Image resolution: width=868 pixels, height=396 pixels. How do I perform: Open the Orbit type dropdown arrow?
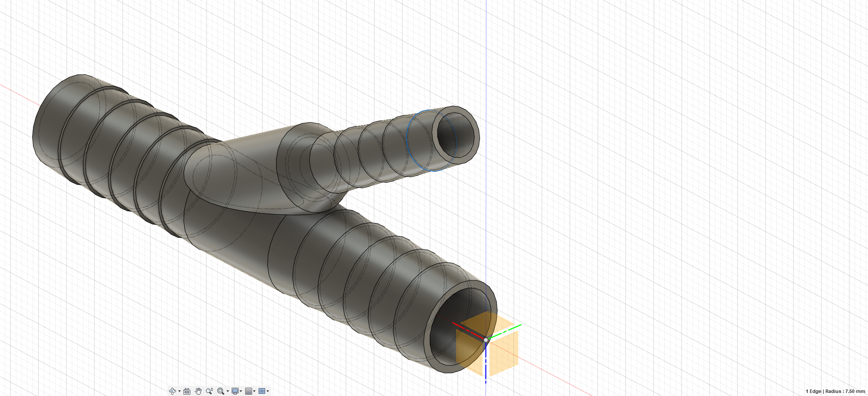(179, 391)
